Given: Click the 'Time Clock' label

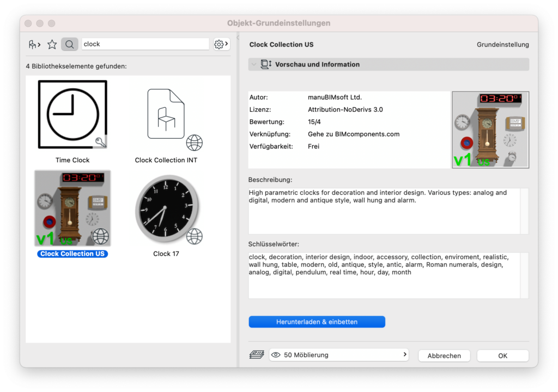Looking at the screenshot, I should click(x=72, y=160).
